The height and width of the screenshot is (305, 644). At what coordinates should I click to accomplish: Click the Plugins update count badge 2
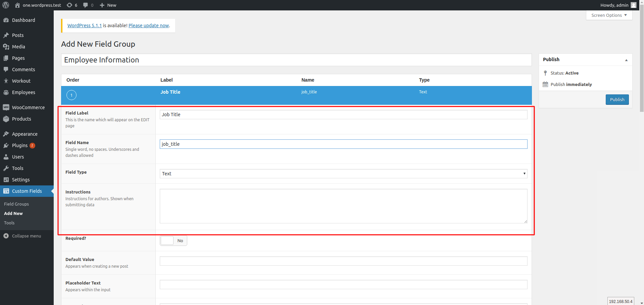32,145
